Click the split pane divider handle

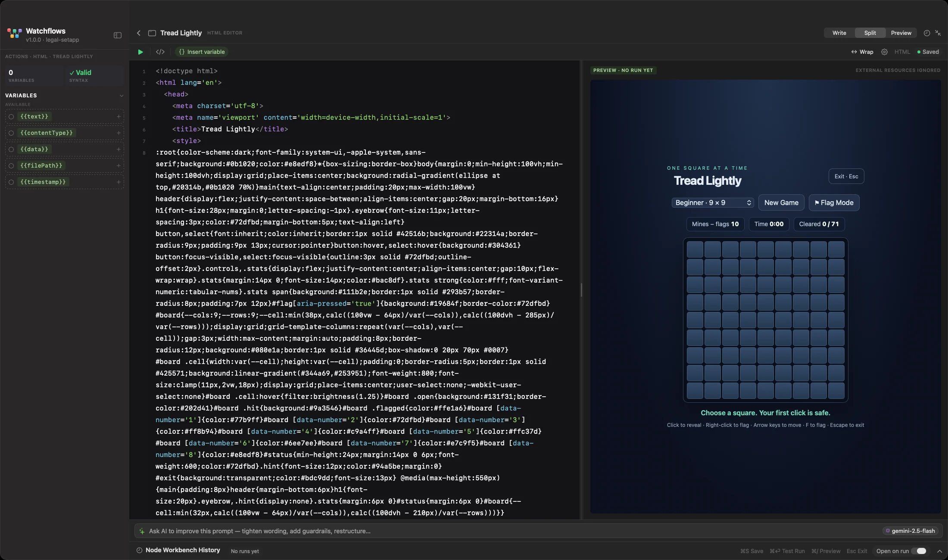pyautogui.click(x=581, y=290)
